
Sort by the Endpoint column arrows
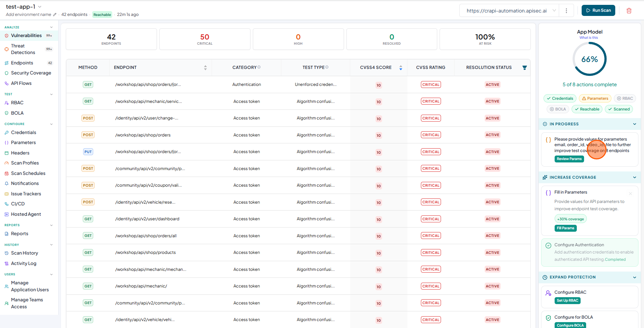point(205,68)
